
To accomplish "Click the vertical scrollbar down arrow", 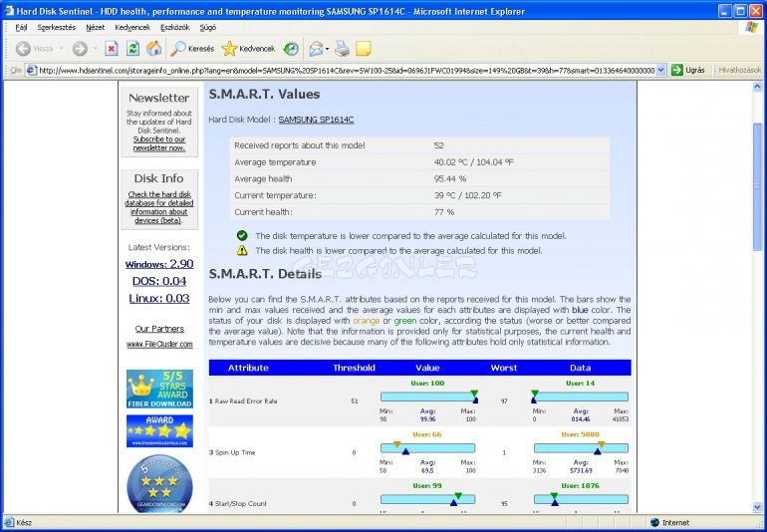I will 757,507.
